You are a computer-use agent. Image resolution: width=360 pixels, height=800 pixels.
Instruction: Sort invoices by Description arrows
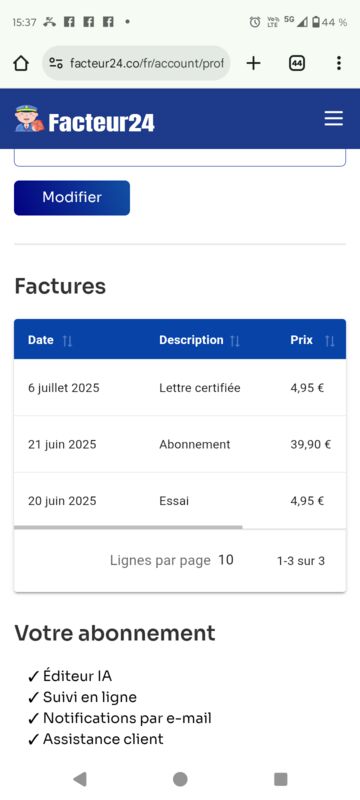click(x=235, y=341)
